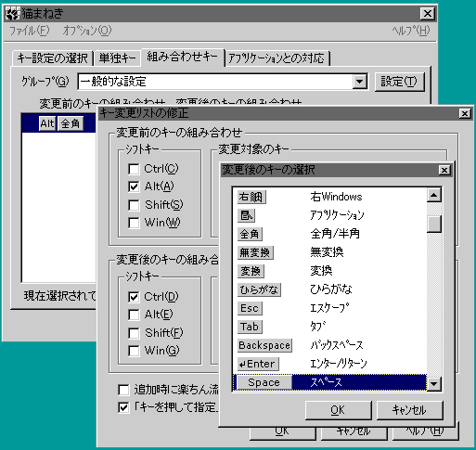Confirm key selection with OK button
Viewport: 476px width, 450px height.
pyautogui.click(x=338, y=410)
